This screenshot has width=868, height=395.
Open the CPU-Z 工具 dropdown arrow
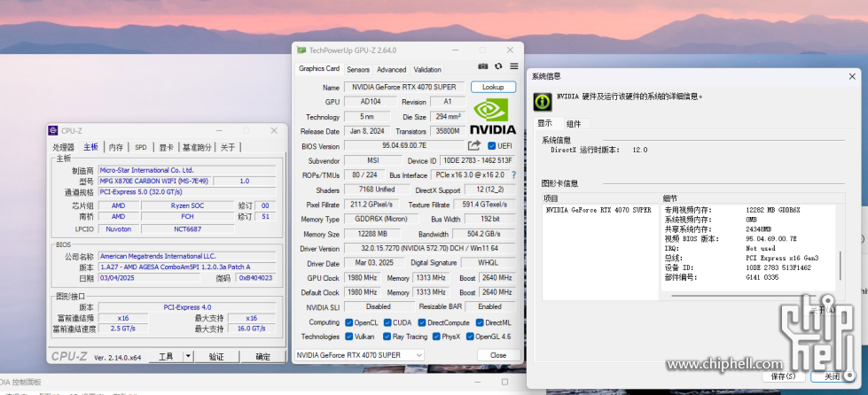coord(188,356)
